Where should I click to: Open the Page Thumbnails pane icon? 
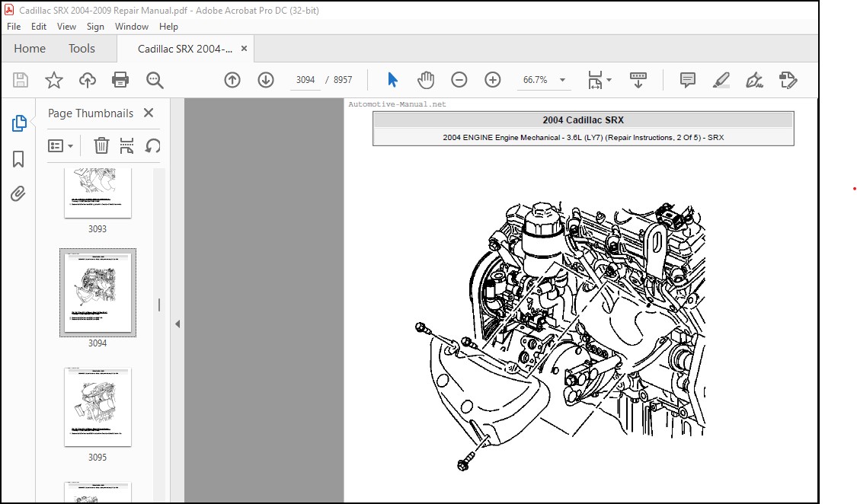point(18,123)
